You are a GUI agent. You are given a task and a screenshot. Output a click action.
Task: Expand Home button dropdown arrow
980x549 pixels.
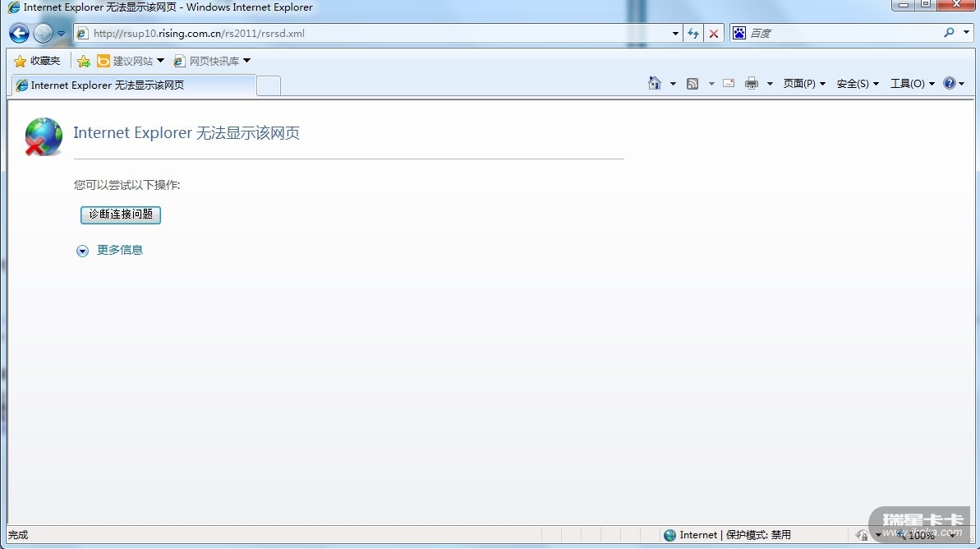(673, 84)
